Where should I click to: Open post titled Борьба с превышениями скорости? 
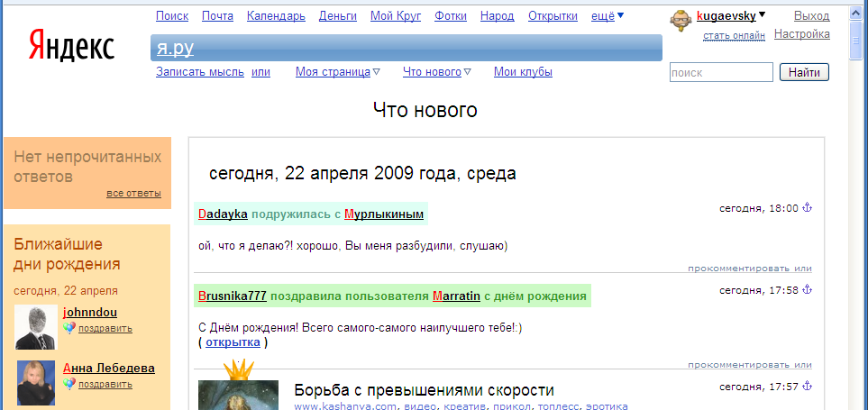click(424, 390)
